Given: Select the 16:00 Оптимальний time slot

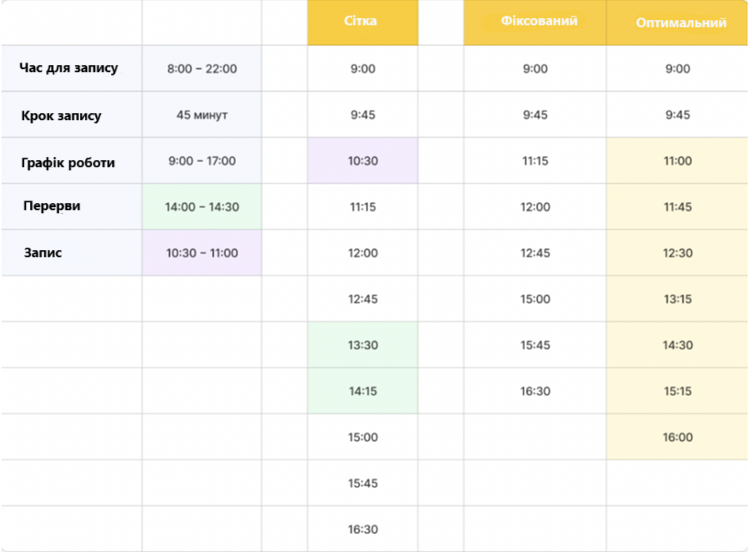Looking at the screenshot, I should click(x=677, y=437).
